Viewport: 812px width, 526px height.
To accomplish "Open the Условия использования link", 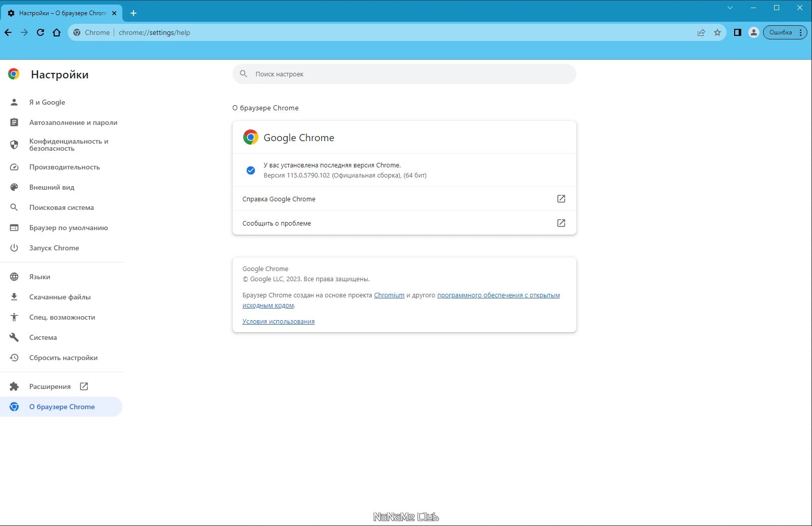I will pos(279,322).
